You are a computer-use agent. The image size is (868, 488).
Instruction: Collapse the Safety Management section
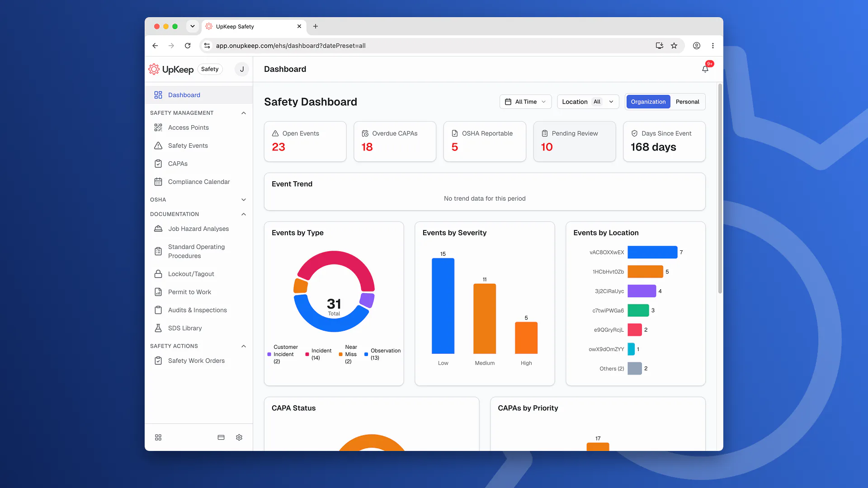coord(244,113)
